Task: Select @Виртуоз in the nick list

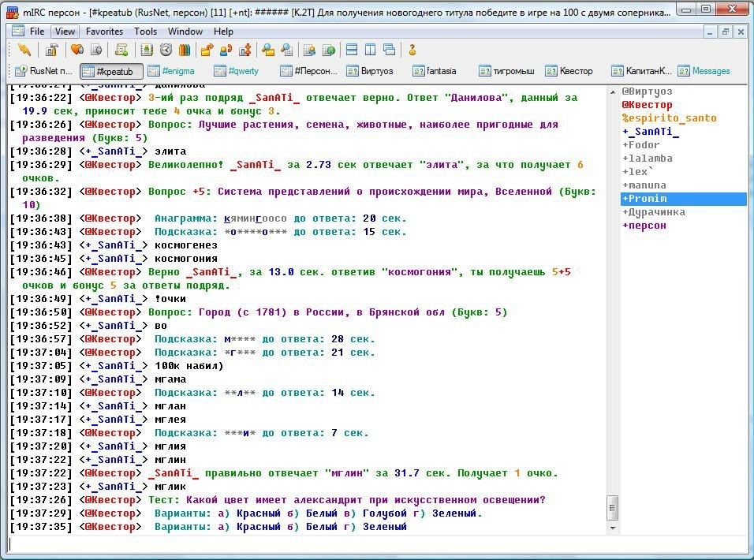Action: click(648, 91)
